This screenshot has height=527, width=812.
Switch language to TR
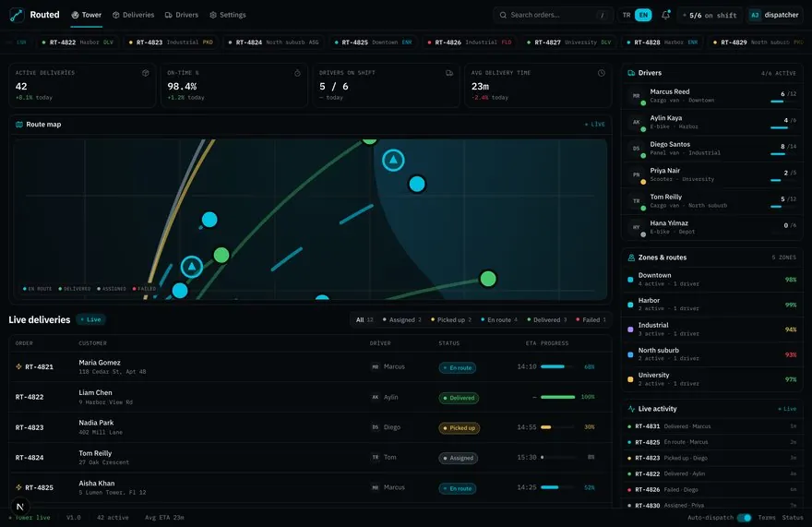(x=627, y=15)
